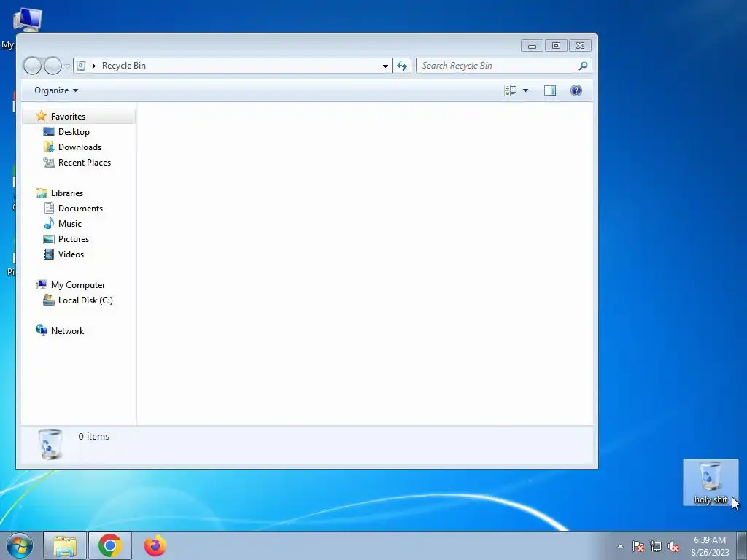Select Network in the navigation pane
747x560 pixels.
67,331
